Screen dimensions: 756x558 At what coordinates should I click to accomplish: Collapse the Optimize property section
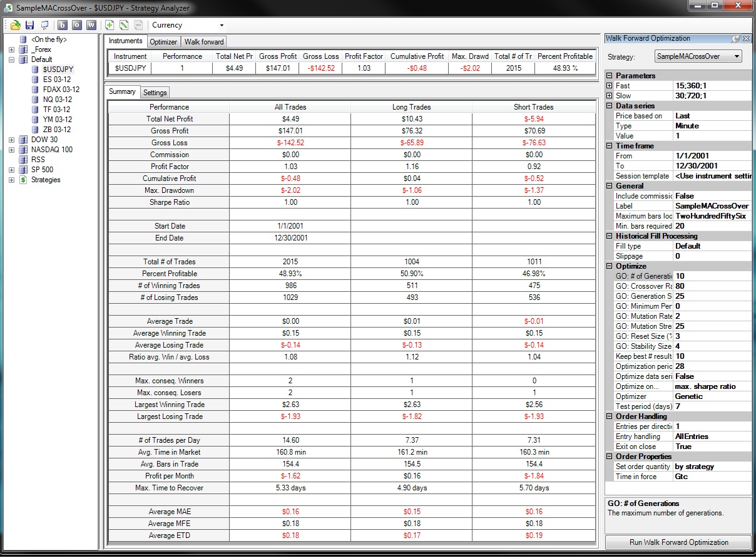pyautogui.click(x=610, y=266)
